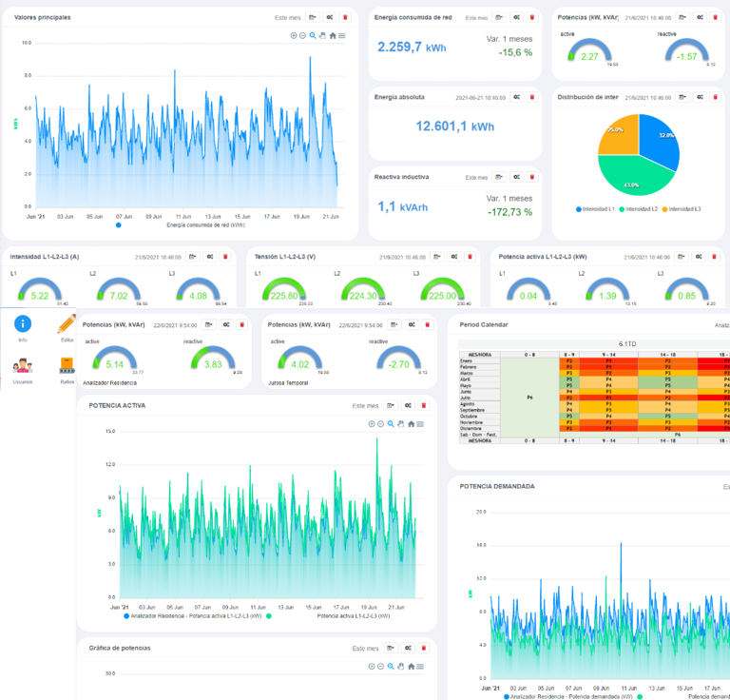
Task: Open settings gears for Energía absoluta widget
Action: click(x=515, y=97)
